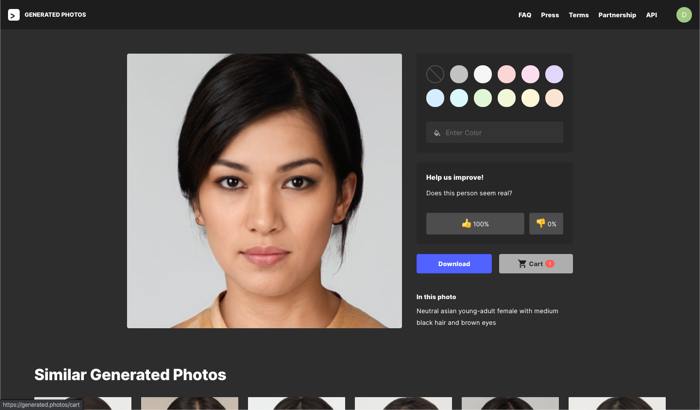700x410 pixels.
Task: Choose the pale yellow swatch
Action: point(530,98)
